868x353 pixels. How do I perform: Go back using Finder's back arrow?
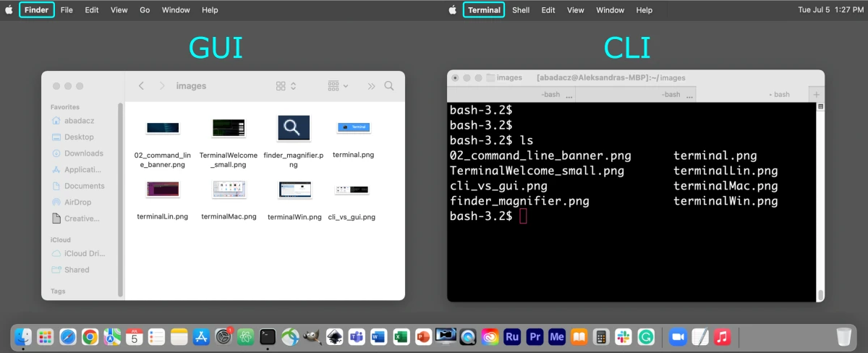click(x=141, y=86)
